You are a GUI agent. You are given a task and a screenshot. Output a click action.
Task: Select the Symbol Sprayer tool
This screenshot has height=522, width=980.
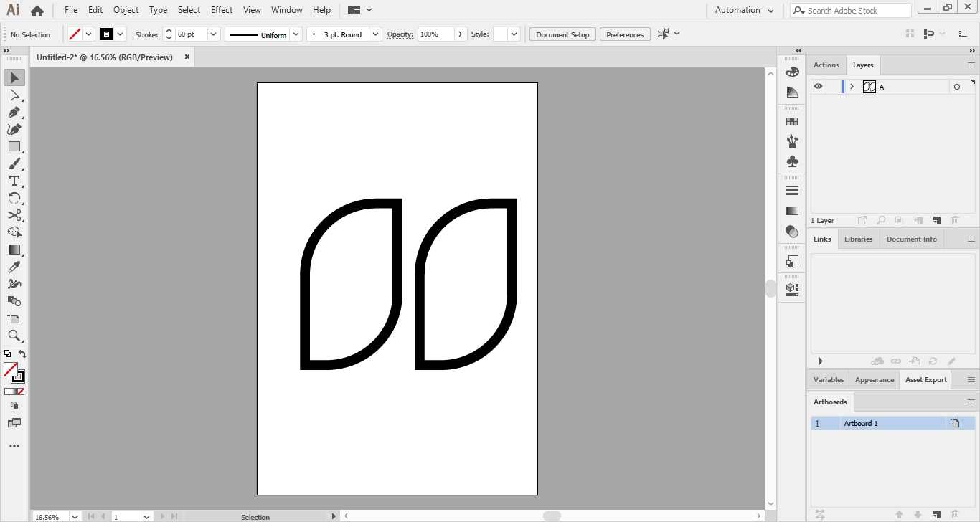(14, 284)
